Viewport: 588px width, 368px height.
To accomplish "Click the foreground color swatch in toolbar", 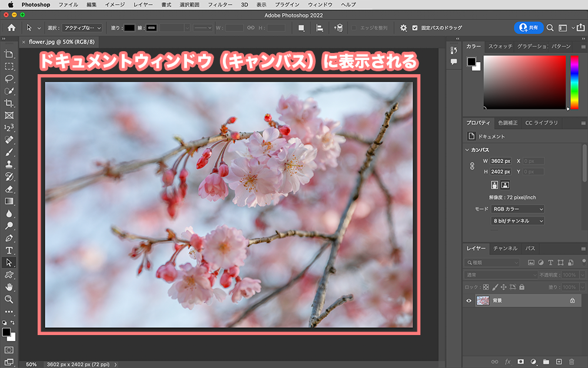I will pyautogui.click(x=6, y=332).
